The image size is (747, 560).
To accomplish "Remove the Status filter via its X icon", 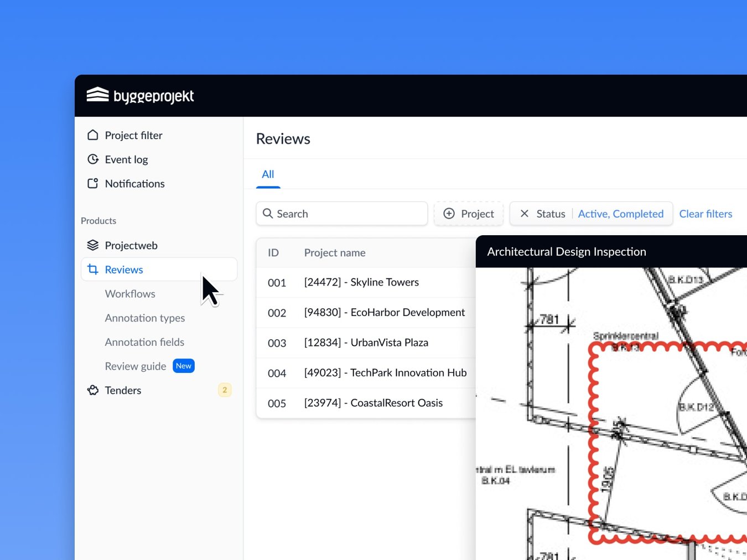I will (525, 214).
